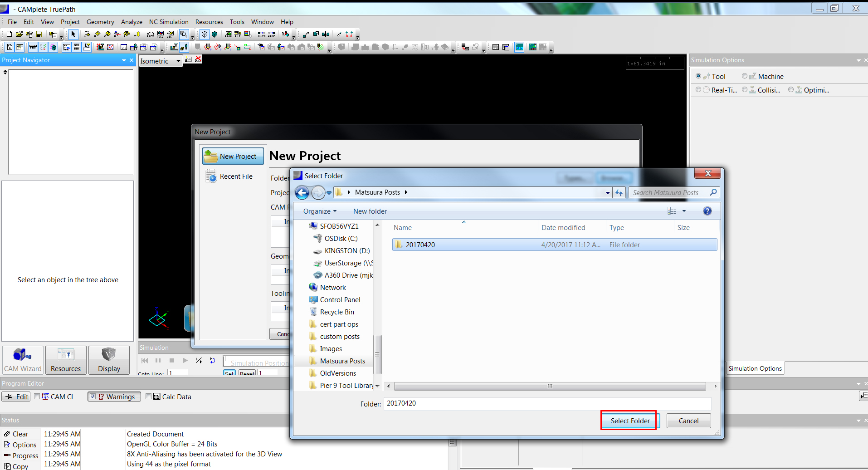The height and width of the screenshot is (470, 868).
Task: Switch to the Simulation Options tab
Action: (x=755, y=368)
